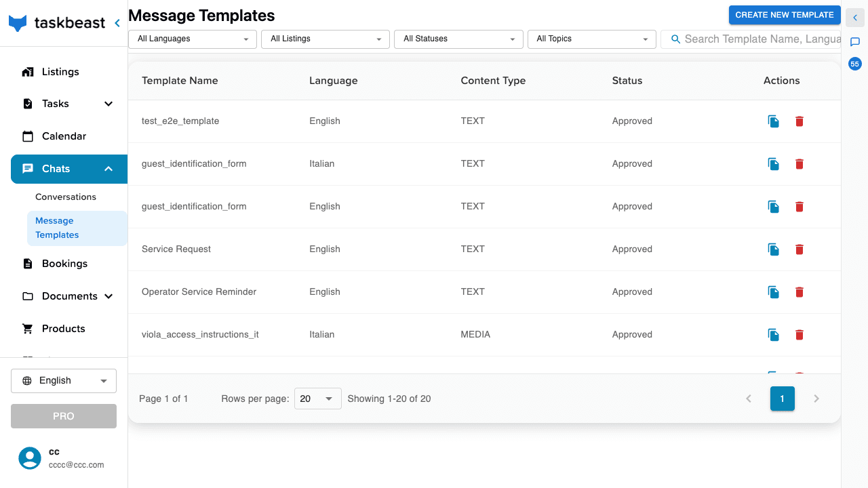Click the Operator Service Reminder name

pyautogui.click(x=199, y=292)
